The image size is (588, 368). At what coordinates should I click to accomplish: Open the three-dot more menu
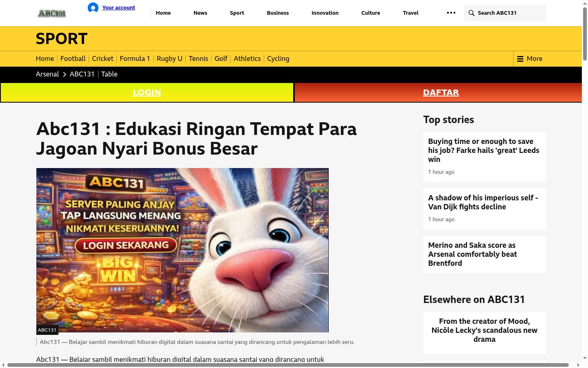coord(451,13)
